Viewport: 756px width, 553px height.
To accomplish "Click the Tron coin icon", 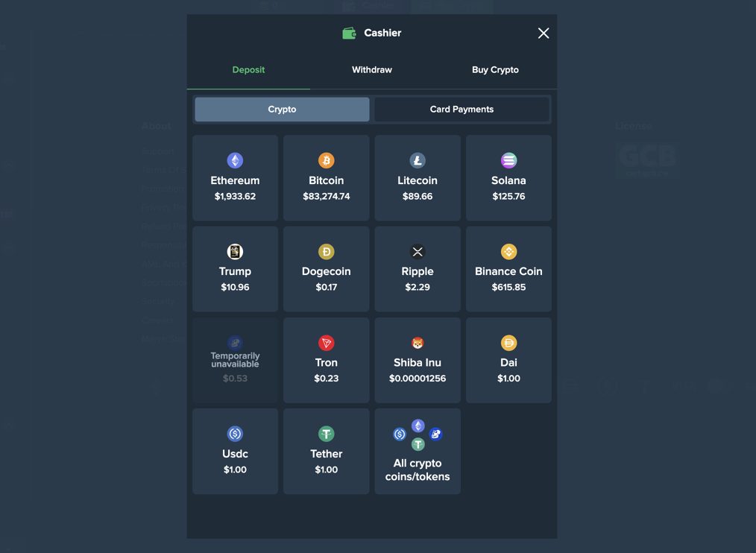I will (x=327, y=343).
